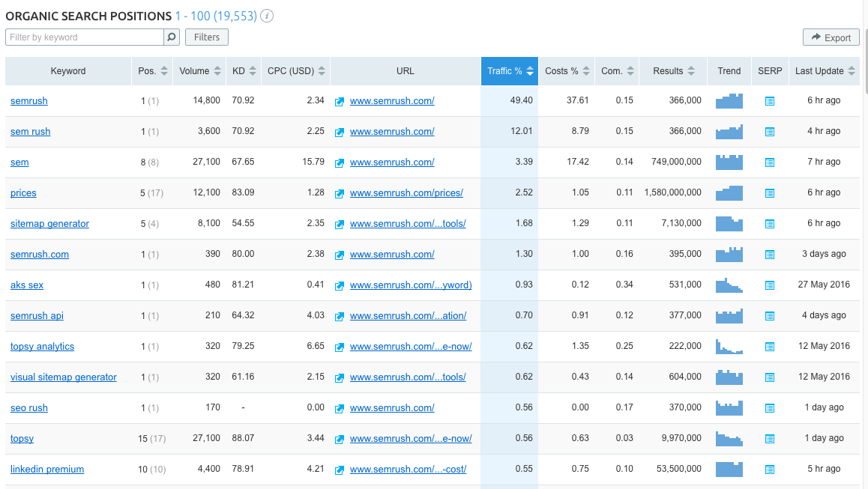Sort table by Volume column header
This screenshot has height=489, width=868.
199,71
